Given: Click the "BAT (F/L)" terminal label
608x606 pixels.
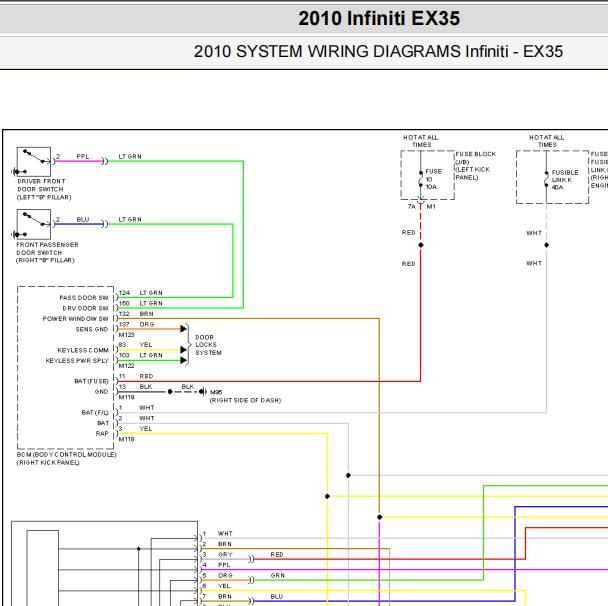Looking at the screenshot, I should (x=95, y=413).
